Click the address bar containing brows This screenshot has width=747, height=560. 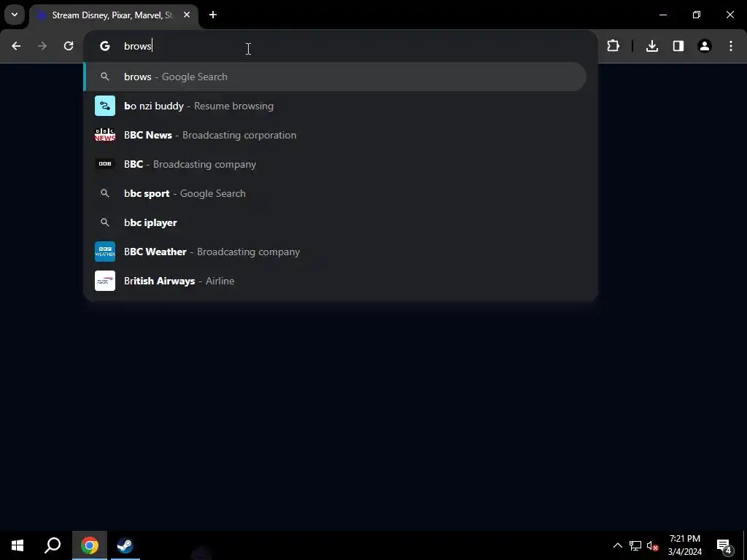click(x=340, y=46)
